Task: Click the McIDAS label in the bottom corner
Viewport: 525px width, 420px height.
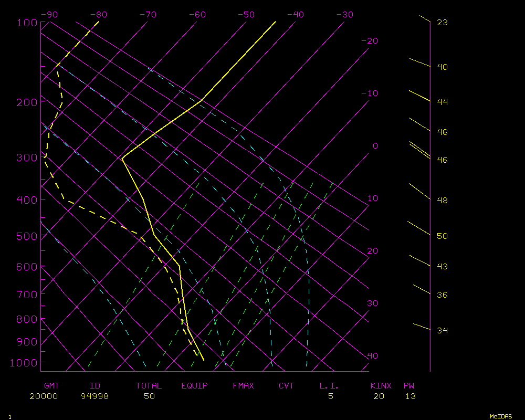Action: pos(500,416)
